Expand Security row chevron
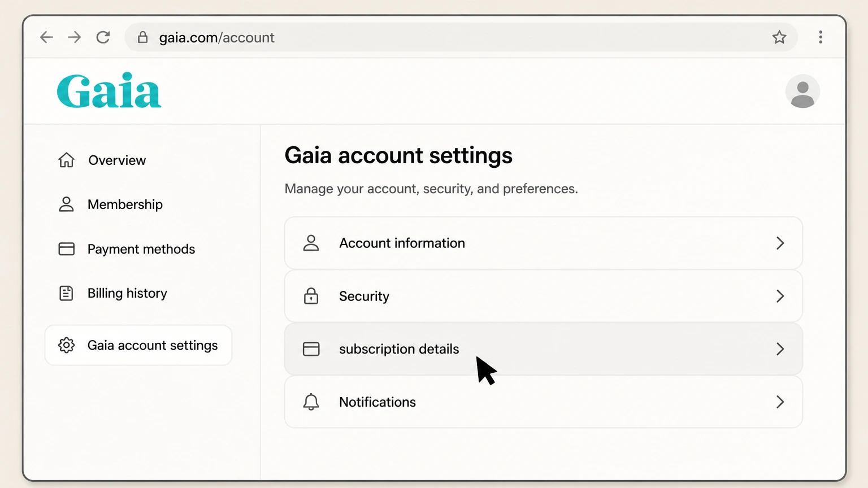 [780, 296]
